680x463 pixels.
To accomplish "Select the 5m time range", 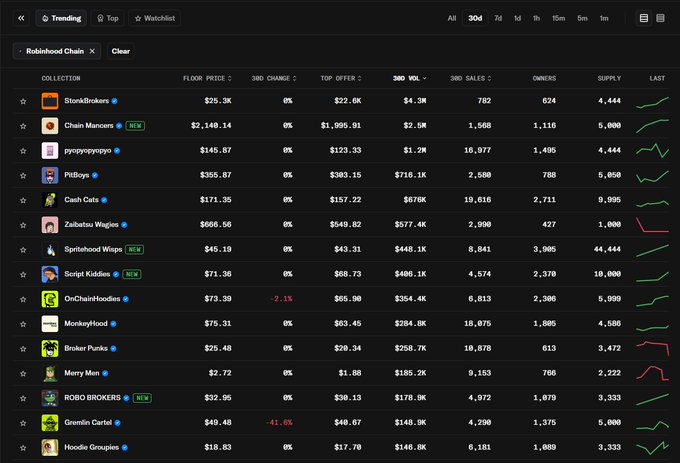I will coord(582,18).
